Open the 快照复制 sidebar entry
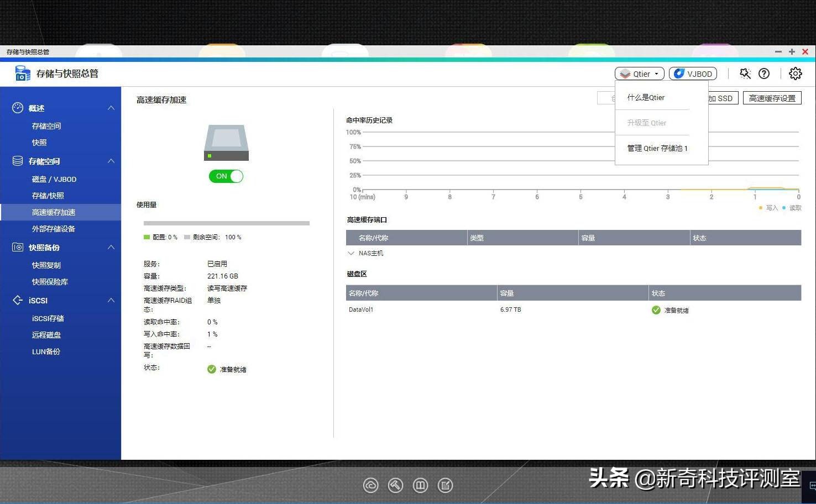Image resolution: width=816 pixels, height=504 pixels. tap(46, 265)
